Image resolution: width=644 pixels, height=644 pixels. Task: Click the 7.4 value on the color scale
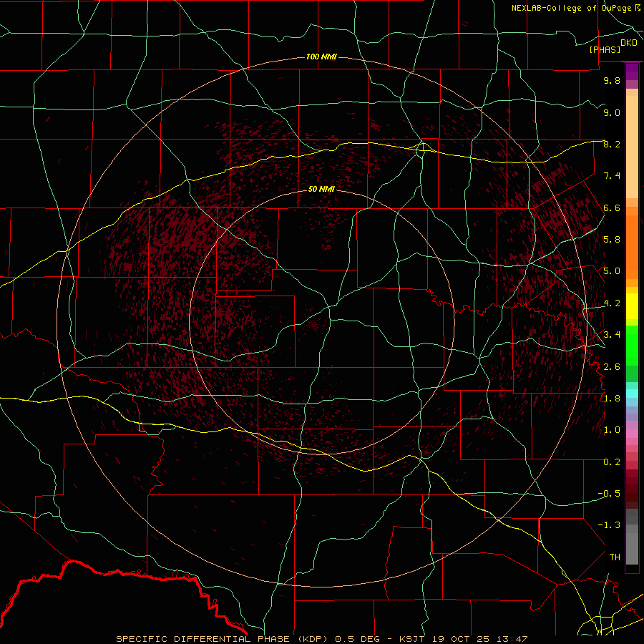[x=612, y=176]
